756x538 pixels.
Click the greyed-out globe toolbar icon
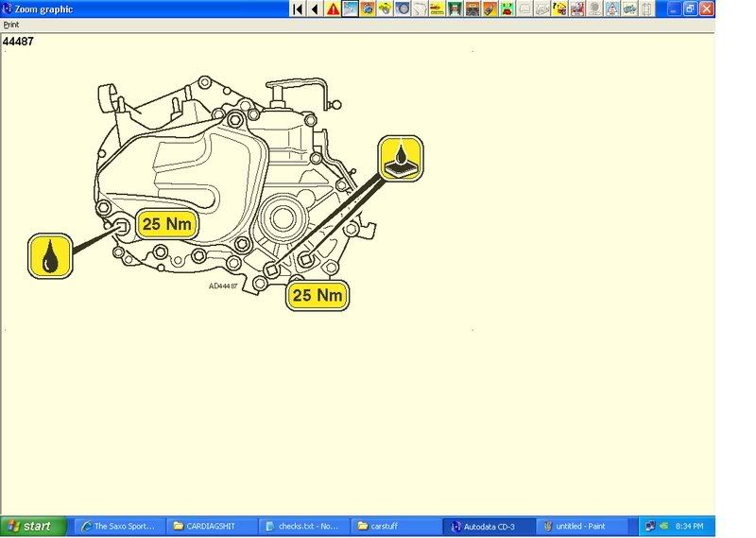[594, 9]
